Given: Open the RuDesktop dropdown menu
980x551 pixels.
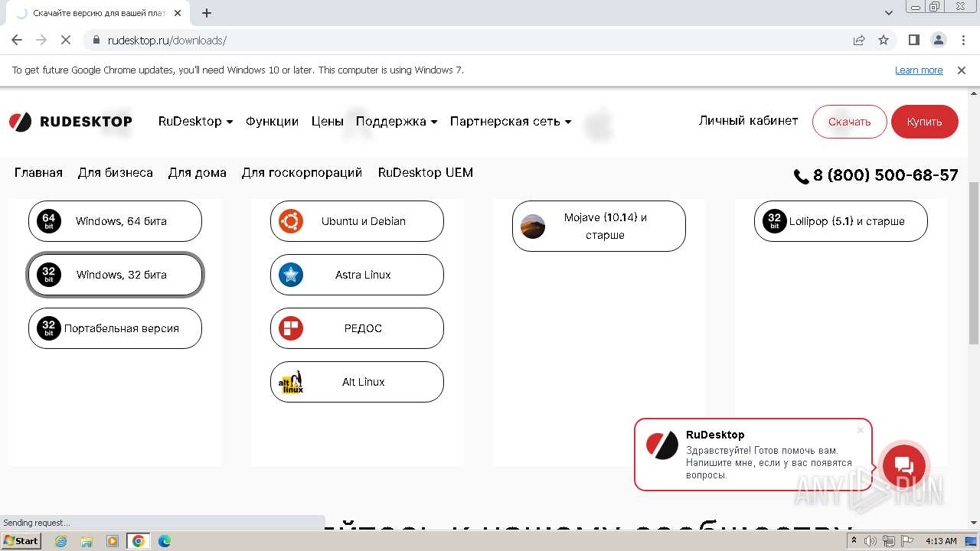Looking at the screenshot, I should click(195, 122).
